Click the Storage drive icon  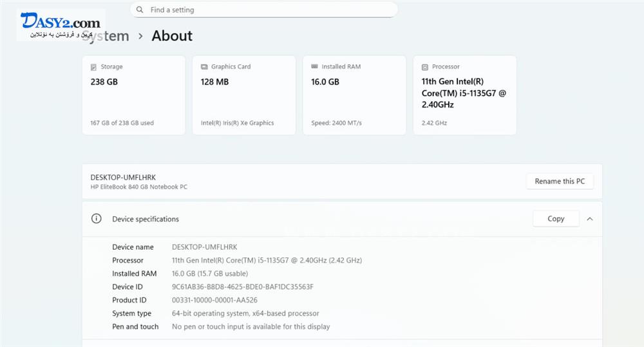point(94,67)
